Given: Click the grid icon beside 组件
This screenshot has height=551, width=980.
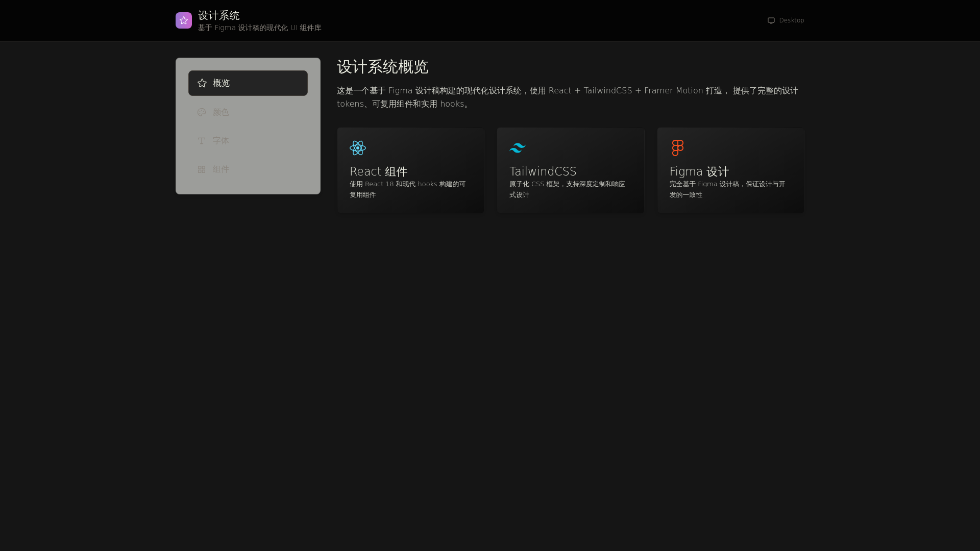Looking at the screenshot, I should point(202,169).
